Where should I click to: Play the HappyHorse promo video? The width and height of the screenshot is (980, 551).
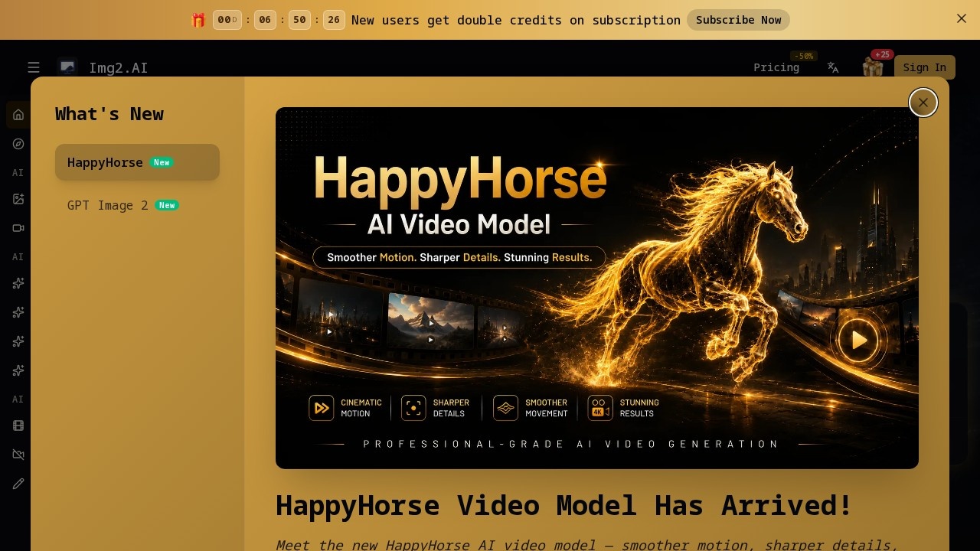point(858,340)
